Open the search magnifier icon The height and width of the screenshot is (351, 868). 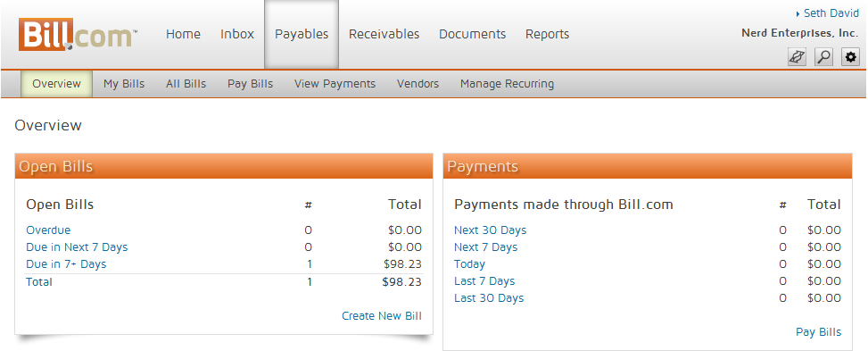823,56
